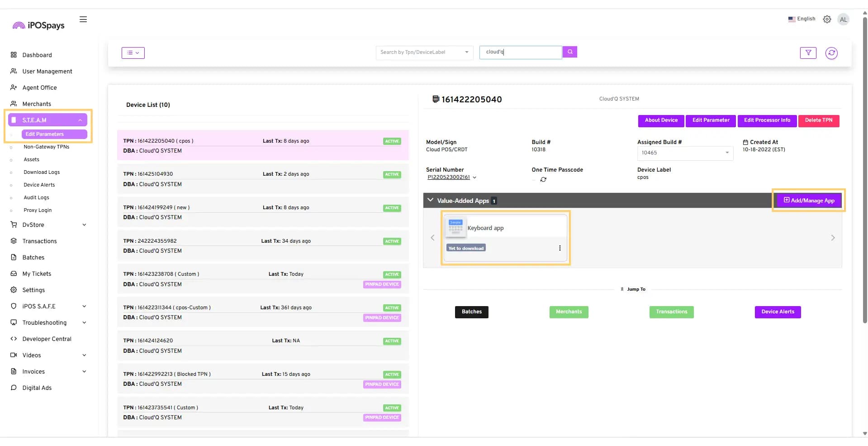Click the Developer Central code icon

(x=14, y=339)
